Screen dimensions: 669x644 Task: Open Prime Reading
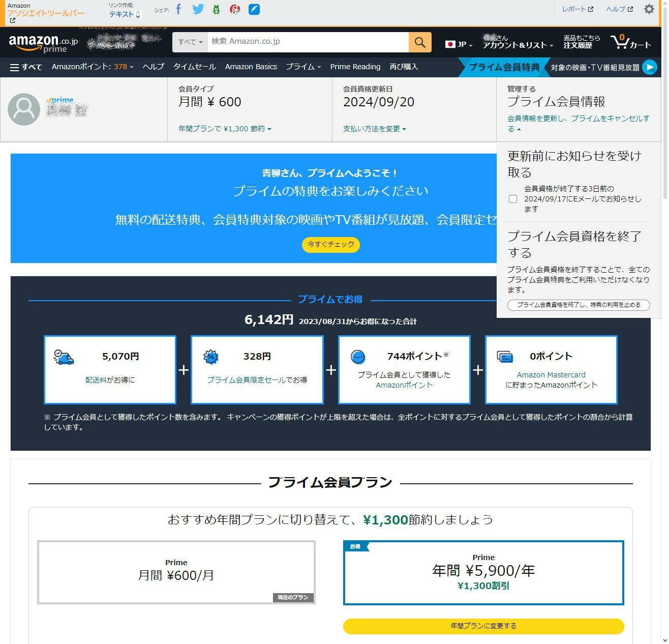[355, 67]
